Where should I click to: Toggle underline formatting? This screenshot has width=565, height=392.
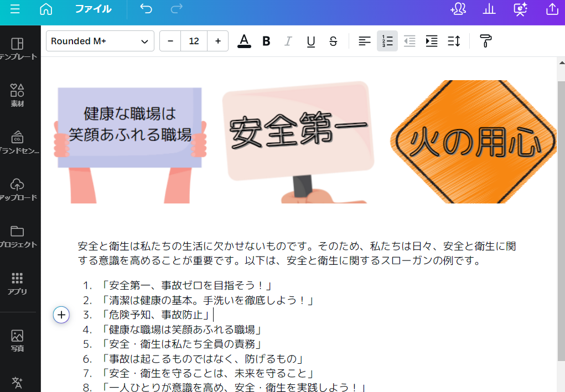[310, 41]
